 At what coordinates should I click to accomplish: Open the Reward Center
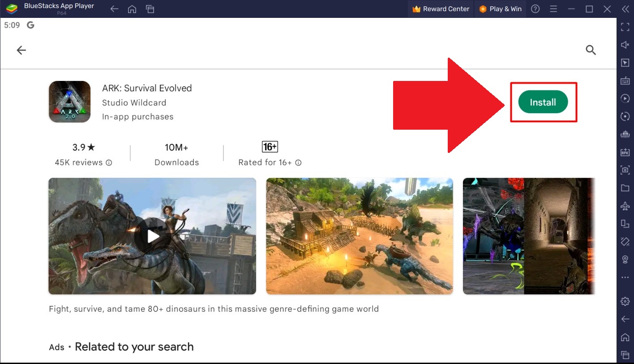pos(441,8)
